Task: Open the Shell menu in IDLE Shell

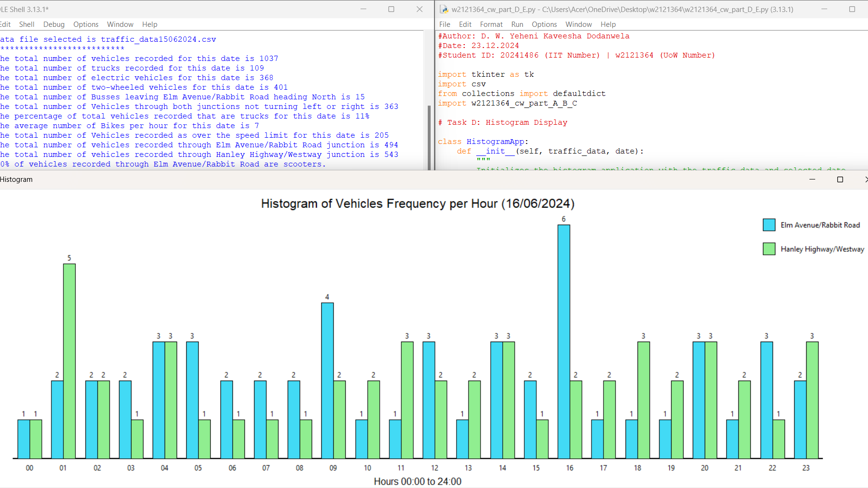Action: [27, 24]
